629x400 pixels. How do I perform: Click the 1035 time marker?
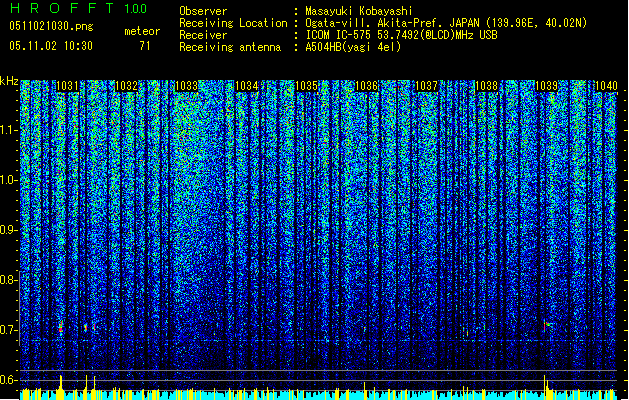307,86
